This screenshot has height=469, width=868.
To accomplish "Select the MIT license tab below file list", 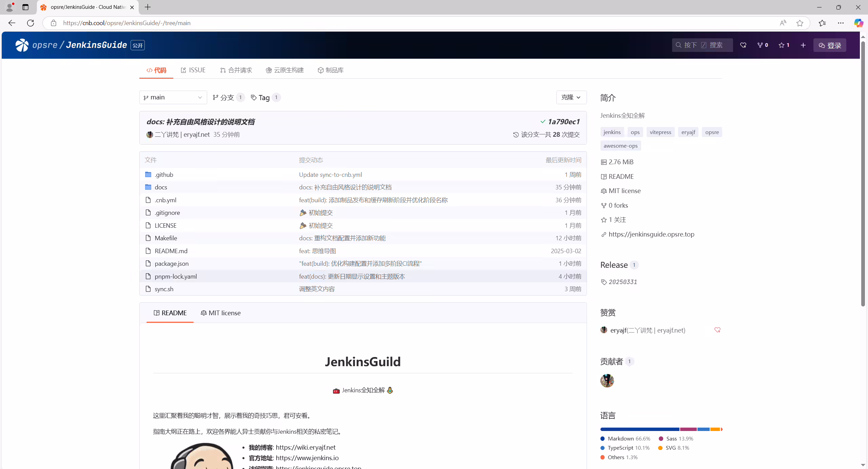I will click(x=220, y=313).
